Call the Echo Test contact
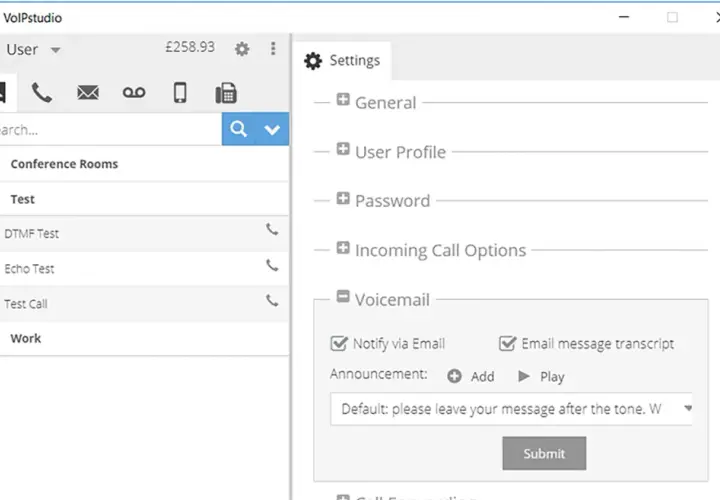720x500 pixels. point(272,265)
